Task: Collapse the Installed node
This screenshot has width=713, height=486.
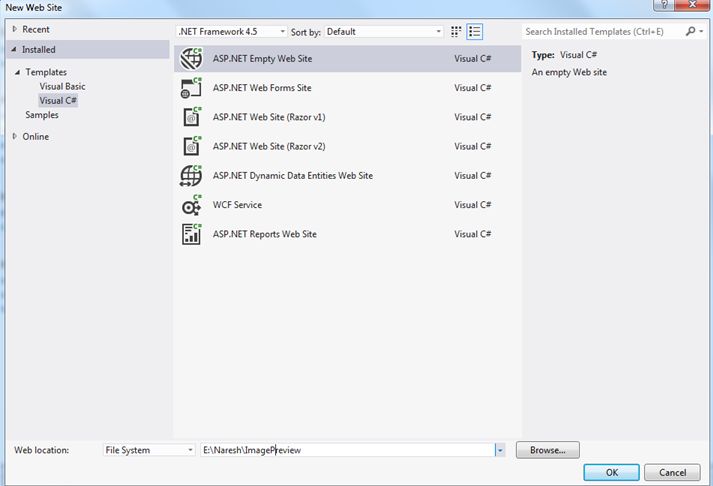Action: pos(14,49)
